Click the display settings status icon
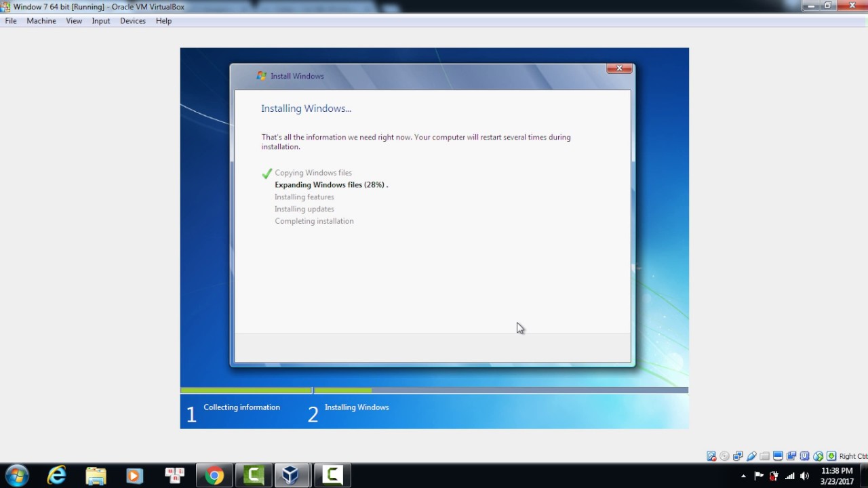 [x=778, y=456]
